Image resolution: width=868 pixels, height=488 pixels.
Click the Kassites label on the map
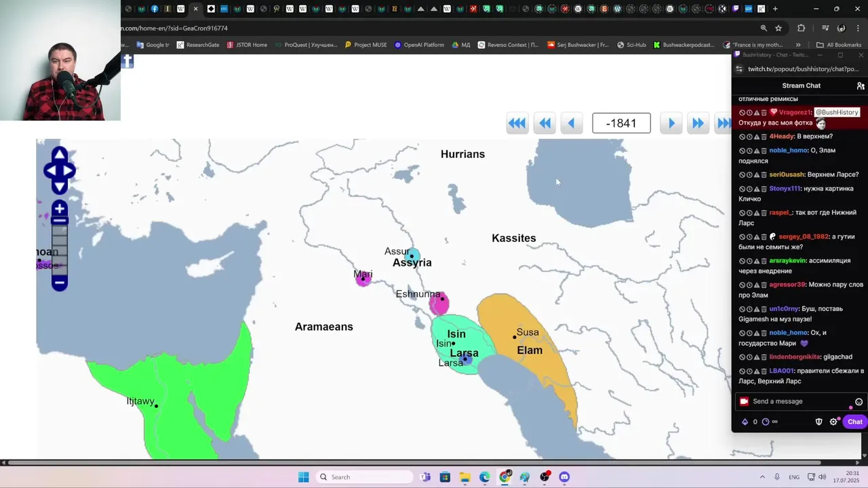pyautogui.click(x=513, y=238)
